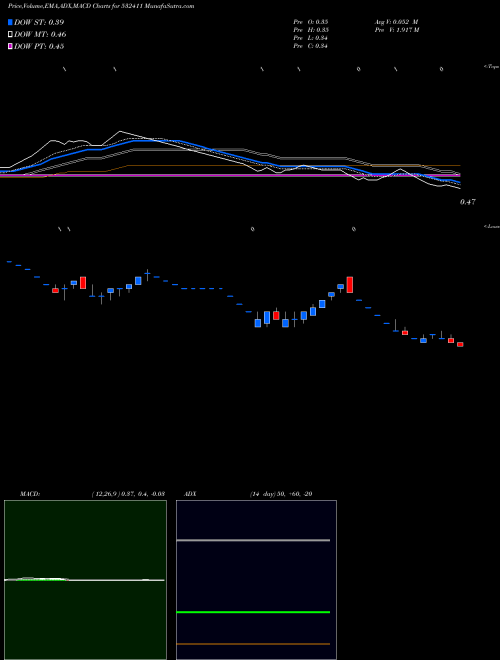500x660 pixels.
Task: Click the 'Pre C: 0.34' close value
Action: [311, 46]
